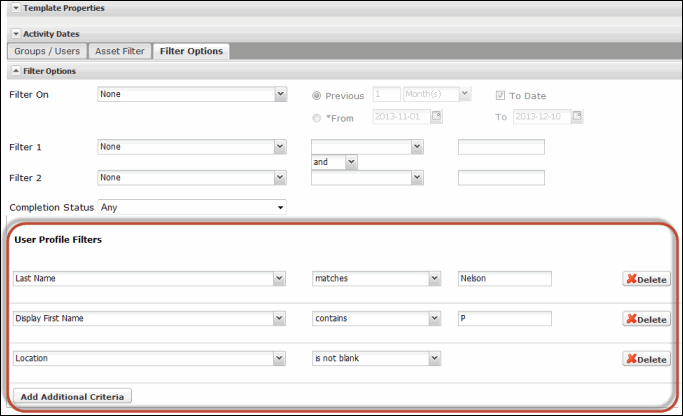Change the 'and' logic operator dropdown
The width and height of the screenshot is (683, 416).
pyautogui.click(x=334, y=162)
